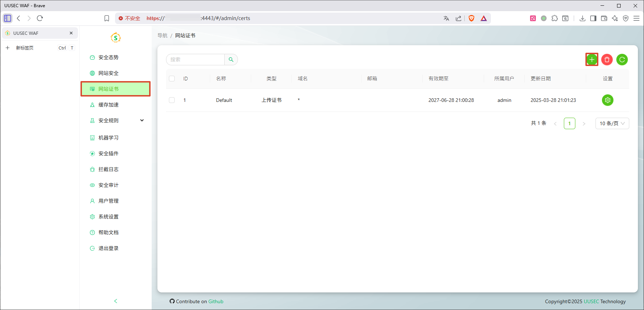Click the Github link in footer
The image size is (644, 310).
(216, 301)
